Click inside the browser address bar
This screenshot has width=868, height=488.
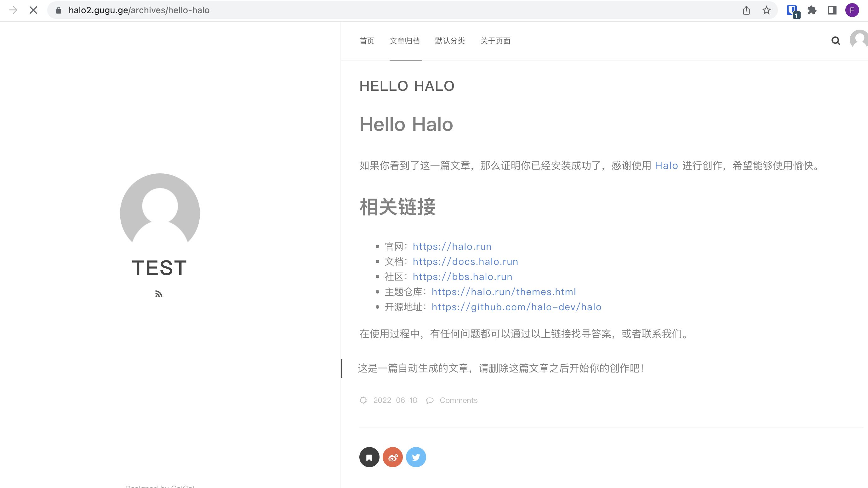click(x=236, y=10)
